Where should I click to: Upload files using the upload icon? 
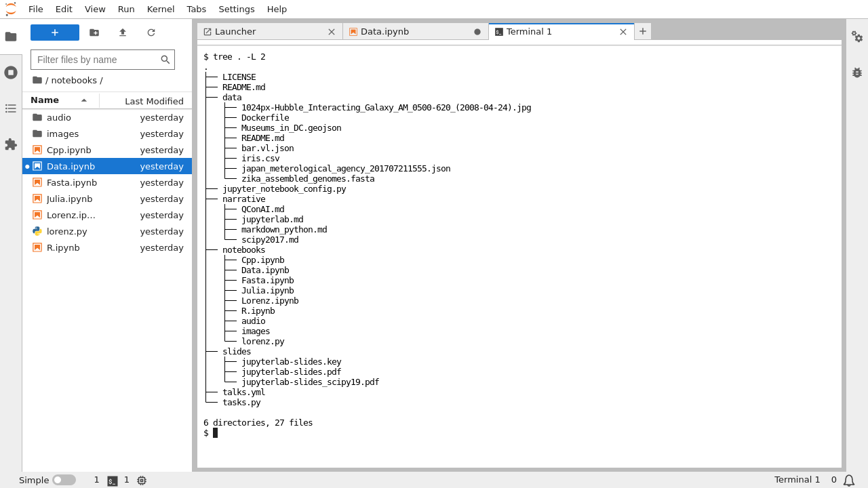[122, 32]
